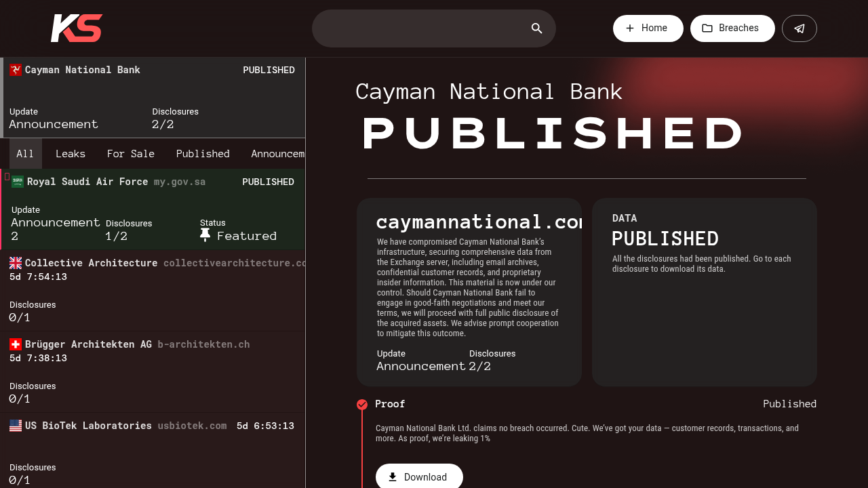Image resolution: width=868 pixels, height=488 pixels.
Task: Click the usbiotek.com domain text
Action: pos(192,426)
